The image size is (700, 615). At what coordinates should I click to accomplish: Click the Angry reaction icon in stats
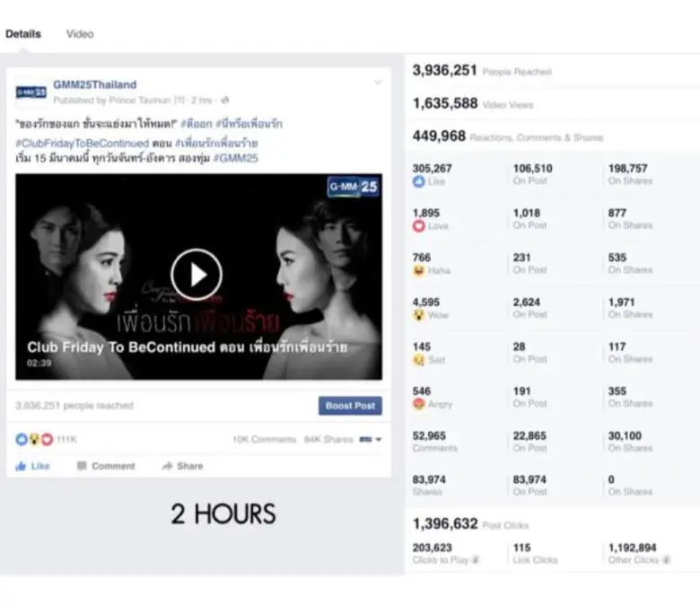coord(418,404)
